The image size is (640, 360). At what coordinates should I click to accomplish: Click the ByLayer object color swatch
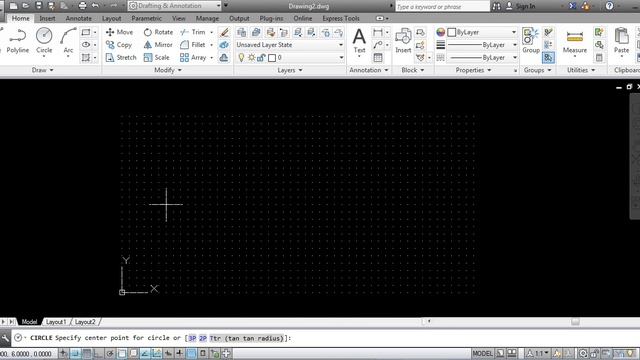(x=451, y=32)
